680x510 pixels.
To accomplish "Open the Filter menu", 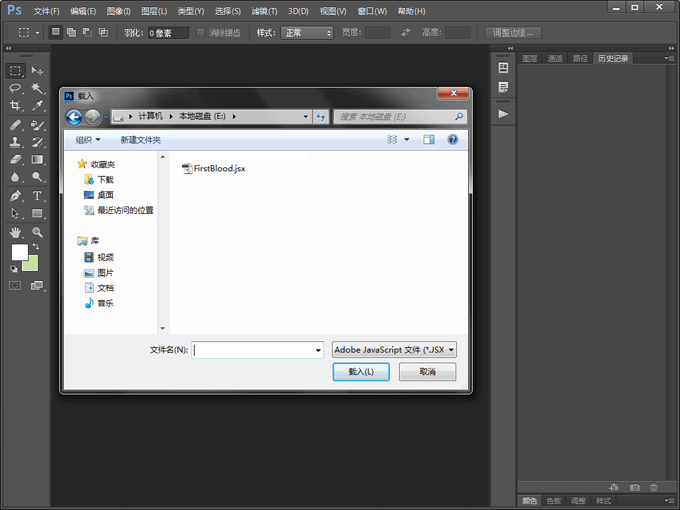I will coord(264,11).
